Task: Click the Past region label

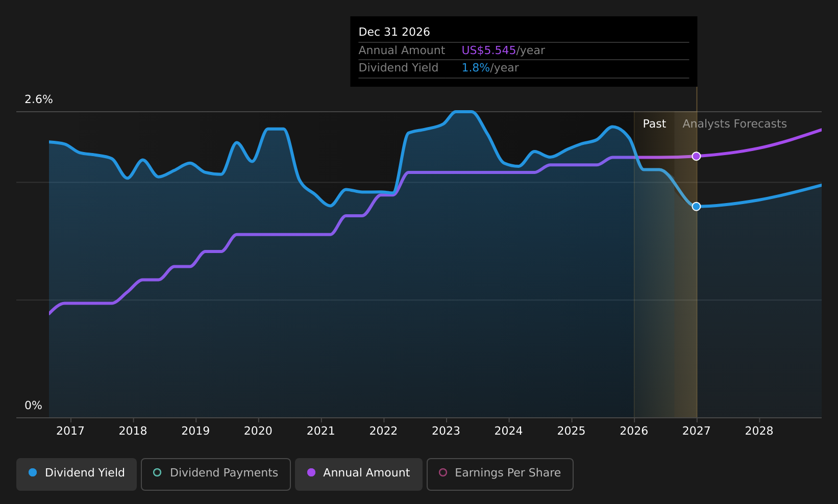Action: tap(654, 124)
